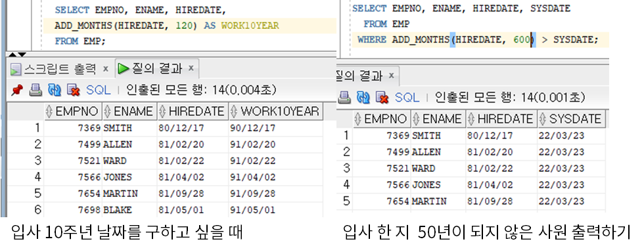Select the 7698 employee number cell
Image resolution: width=644 pixels, height=252 pixels.
(72, 210)
